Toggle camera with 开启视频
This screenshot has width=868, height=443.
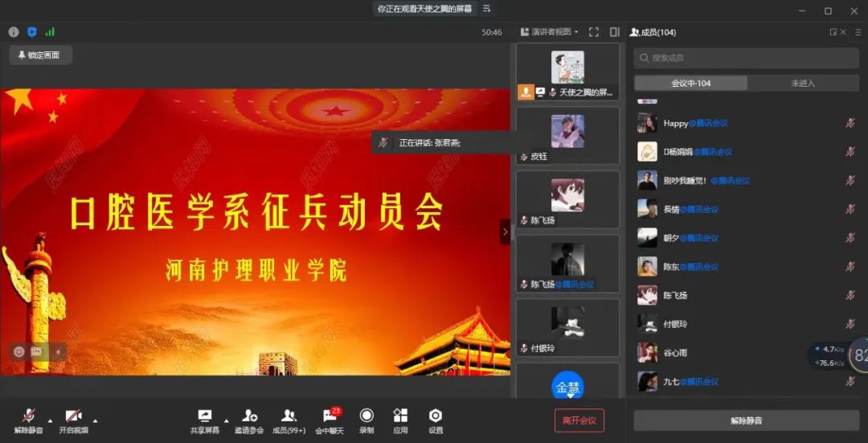coord(73,416)
